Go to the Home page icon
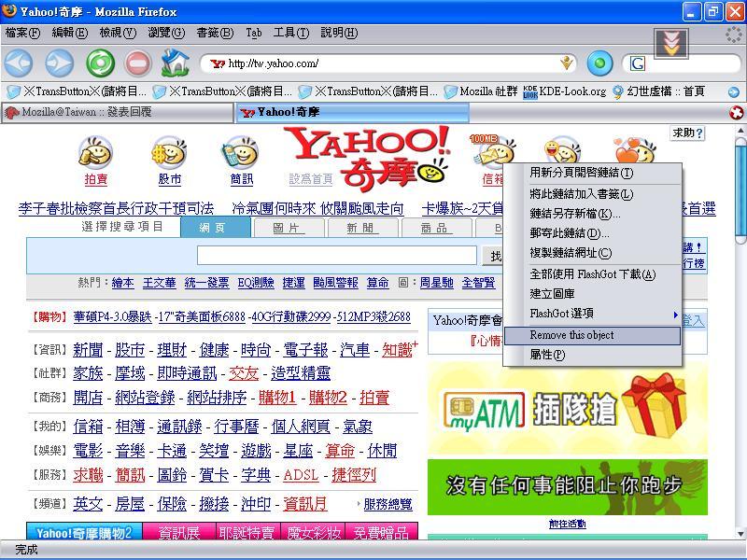This screenshot has height=560, width=747. pos(175,63)
